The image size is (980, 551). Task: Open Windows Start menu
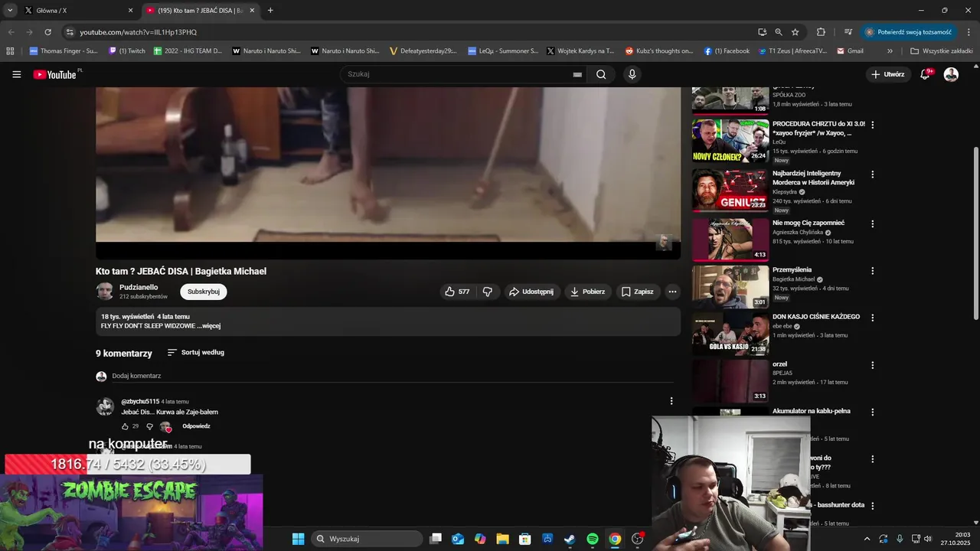tap(298, 539)
